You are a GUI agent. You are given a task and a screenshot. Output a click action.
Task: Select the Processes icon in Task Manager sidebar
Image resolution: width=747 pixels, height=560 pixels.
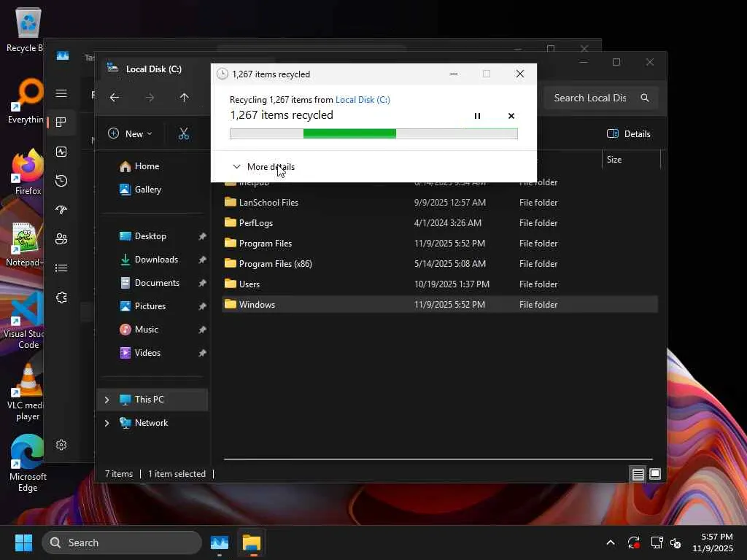(61, 122)
